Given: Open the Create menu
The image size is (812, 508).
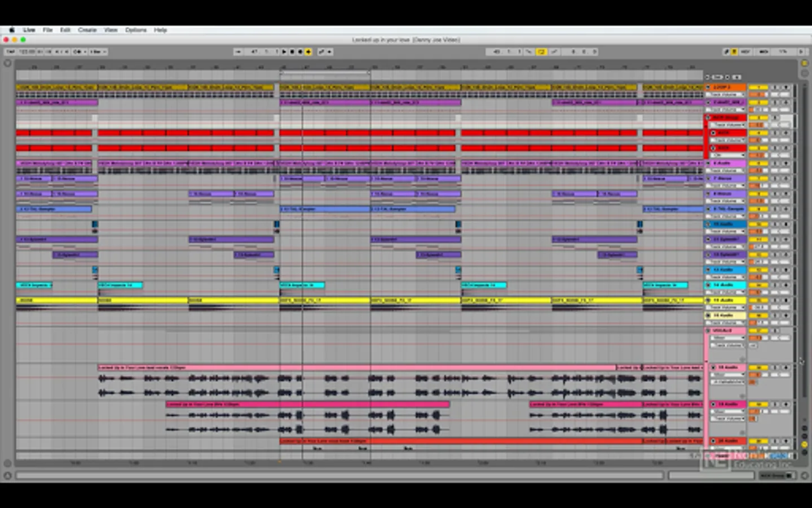Looking at the screenshot, I should (87, 30).
